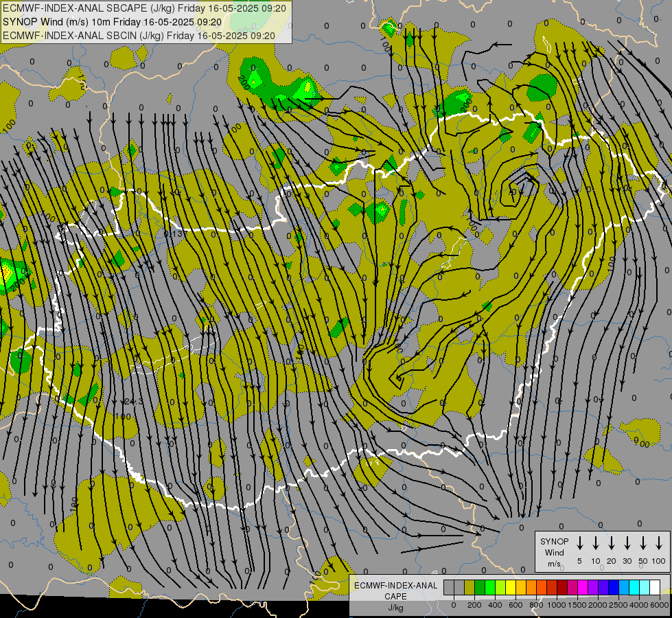The width and height of the screenshot is (672, 618).
Task: Click the '400' tick label on colour scale
Action: [495, 605]
